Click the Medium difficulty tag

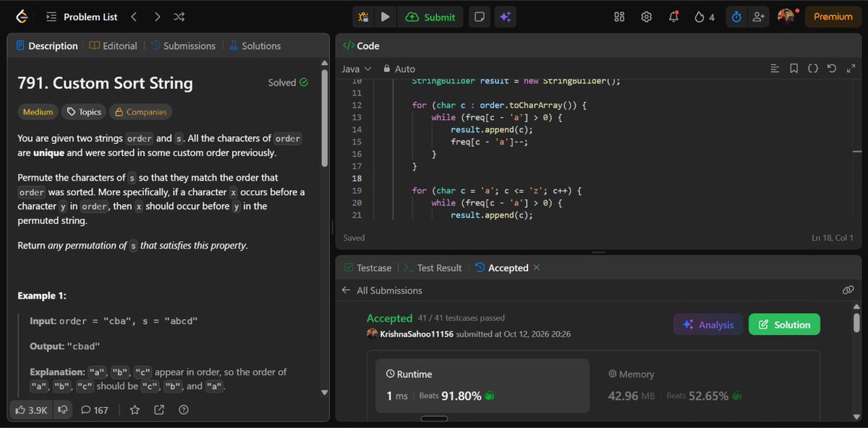click(38, 112)
